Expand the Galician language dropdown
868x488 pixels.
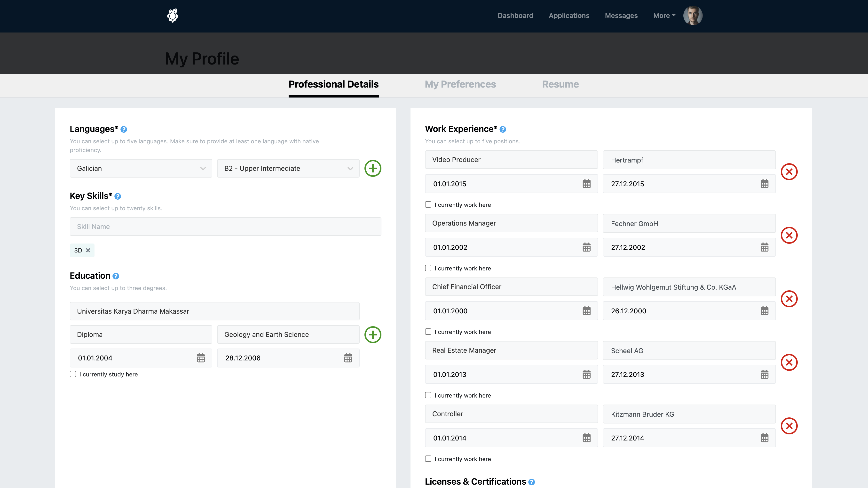141,168
